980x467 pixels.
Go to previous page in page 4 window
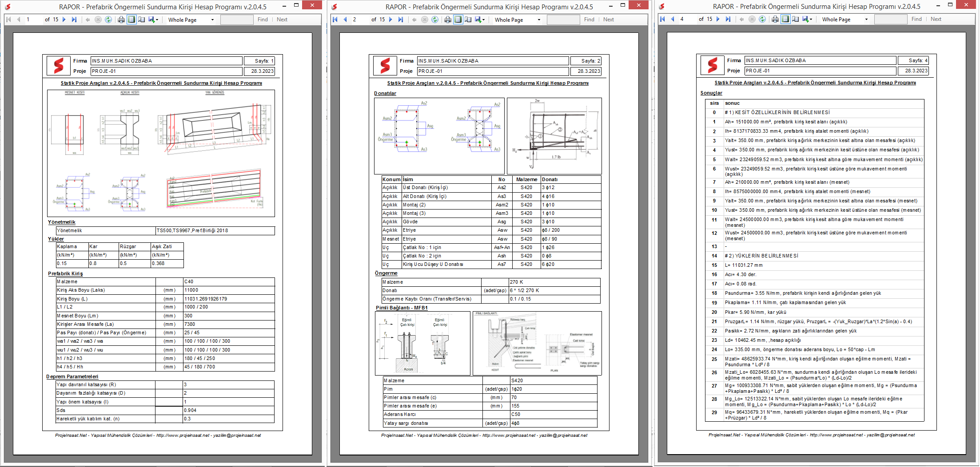pos(673,19)
